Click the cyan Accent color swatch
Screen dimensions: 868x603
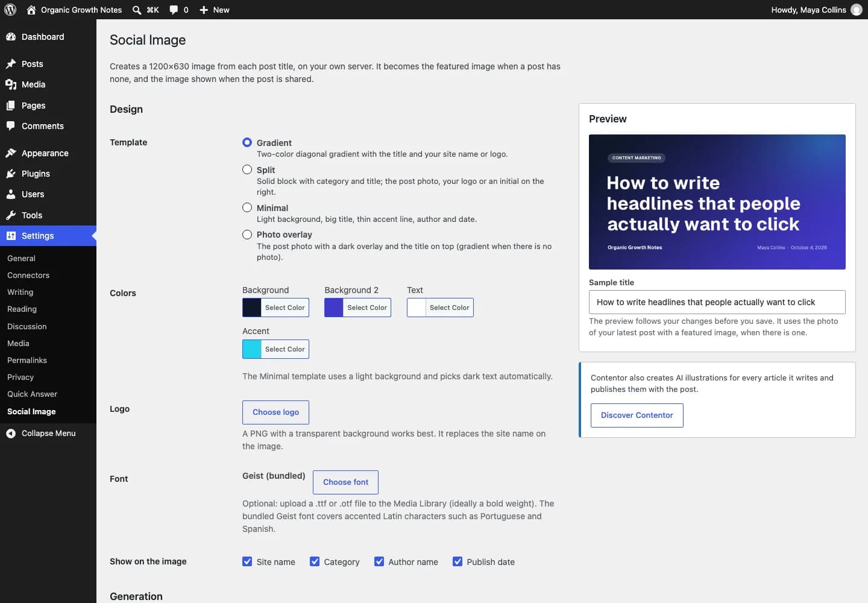point(252,349)
